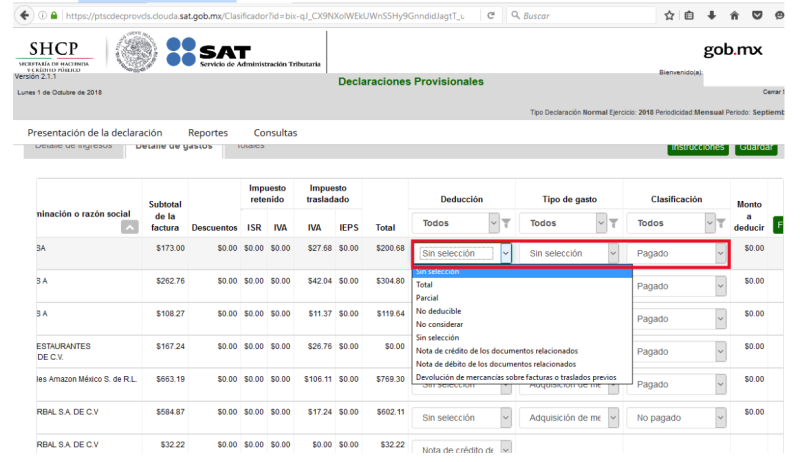This screenshot has height=462, width=800.
Task: Switch to the Detalle de ingresos tab
Action: [x=73, y=149]
